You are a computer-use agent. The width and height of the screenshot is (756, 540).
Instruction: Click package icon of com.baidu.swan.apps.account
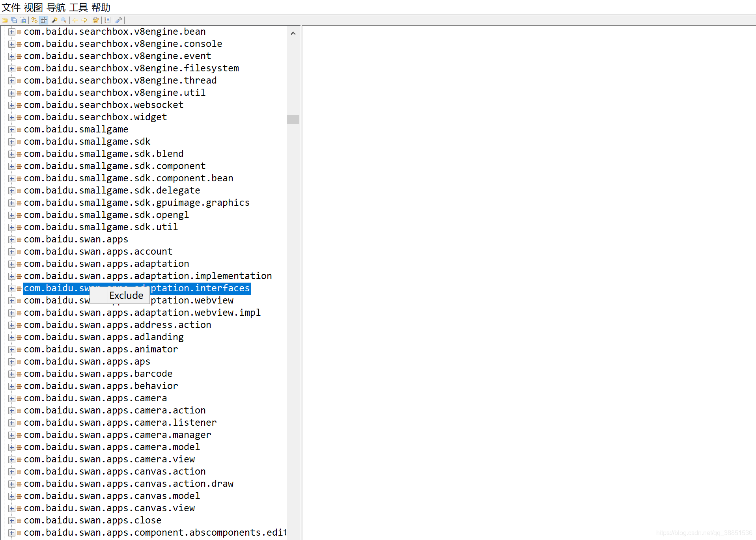click(x=19, y=252)
